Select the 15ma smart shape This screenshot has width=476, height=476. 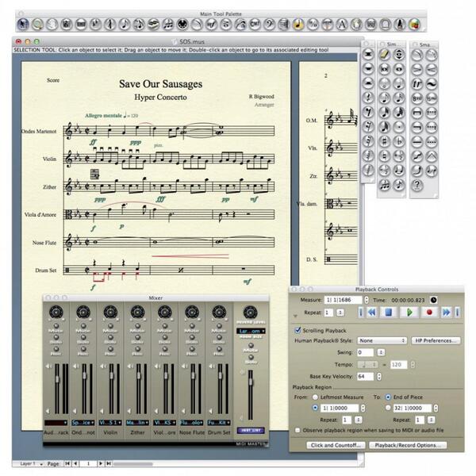(432, 98)
